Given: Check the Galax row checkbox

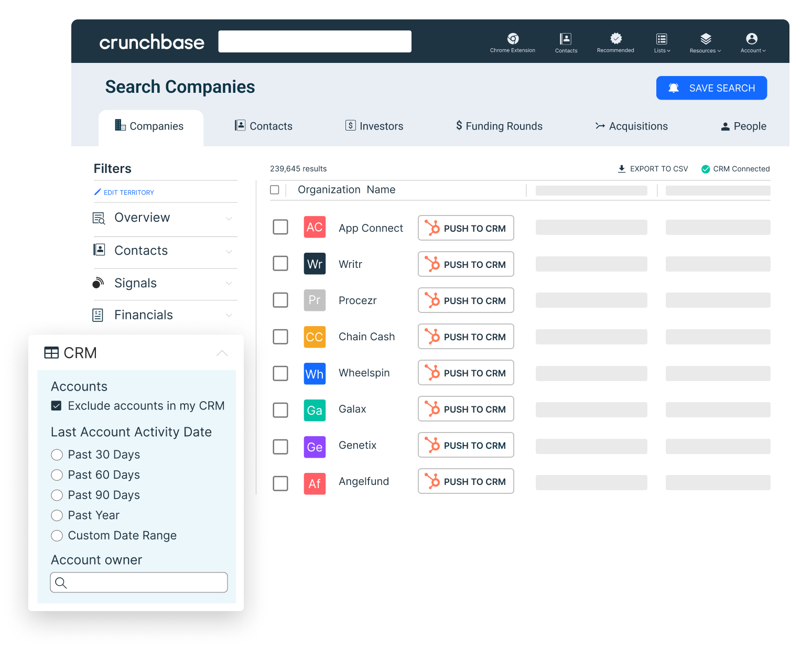Looking at the screenshot, I should 280,410.
